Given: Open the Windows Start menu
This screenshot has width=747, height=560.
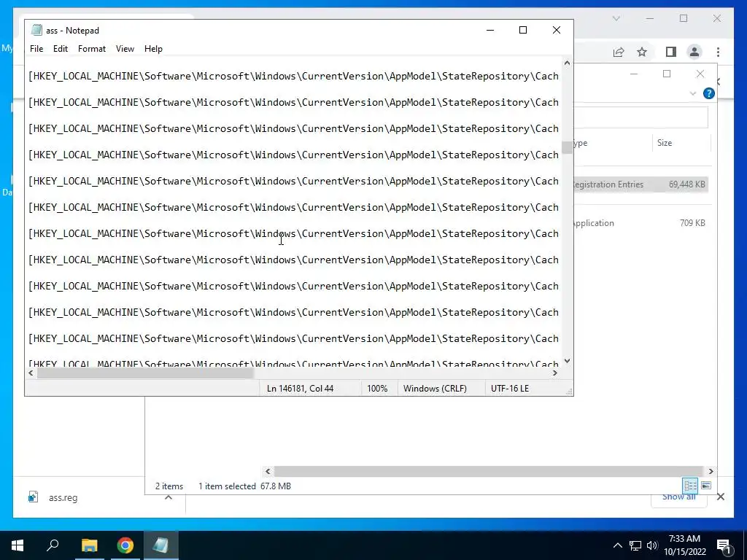Looking at the screenshot, I should coord(18,545).
